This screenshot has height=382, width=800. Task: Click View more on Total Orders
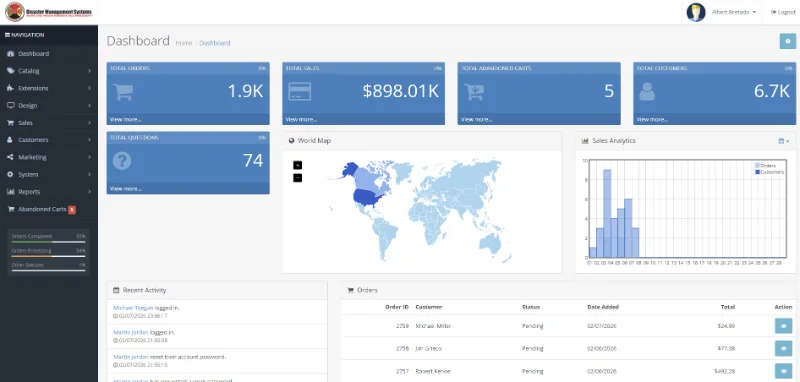[126, 119]
